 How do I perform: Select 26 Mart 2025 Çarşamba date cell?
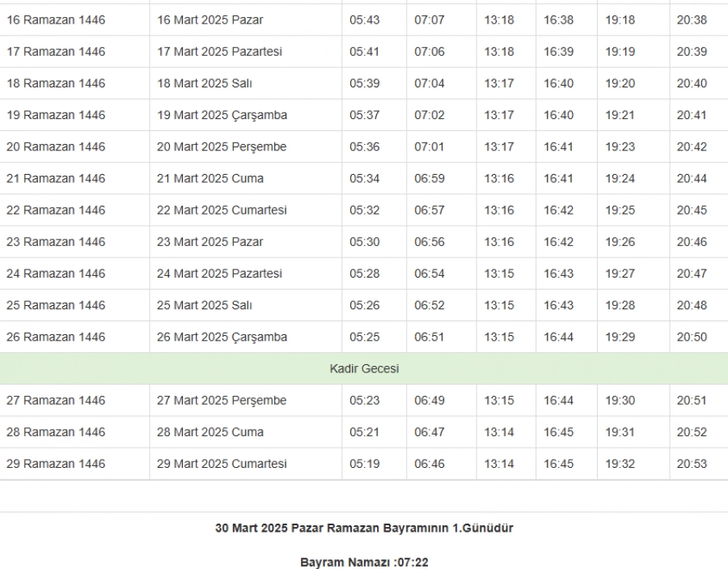222,337
